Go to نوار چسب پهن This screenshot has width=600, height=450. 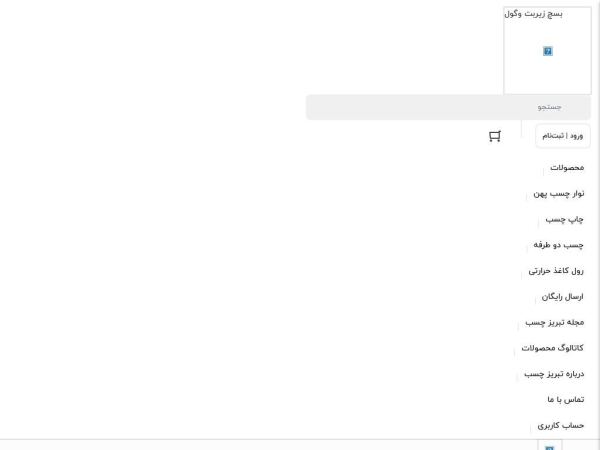tap(559, 194)
